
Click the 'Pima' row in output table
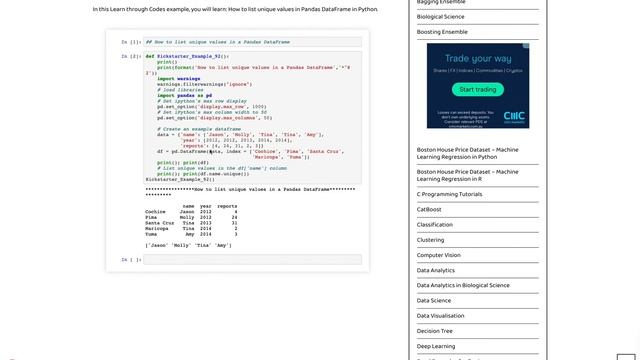pos(191,218)
